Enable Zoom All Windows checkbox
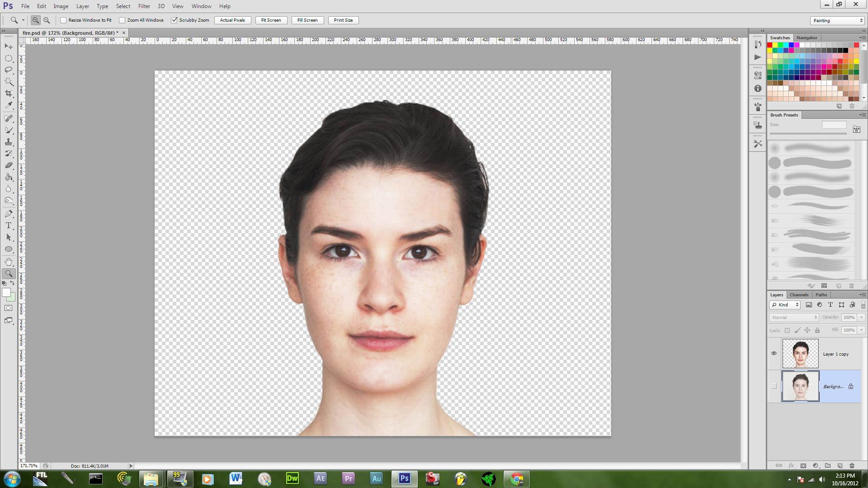This screenshot has height=488, width=868. [x=122, y=20]
